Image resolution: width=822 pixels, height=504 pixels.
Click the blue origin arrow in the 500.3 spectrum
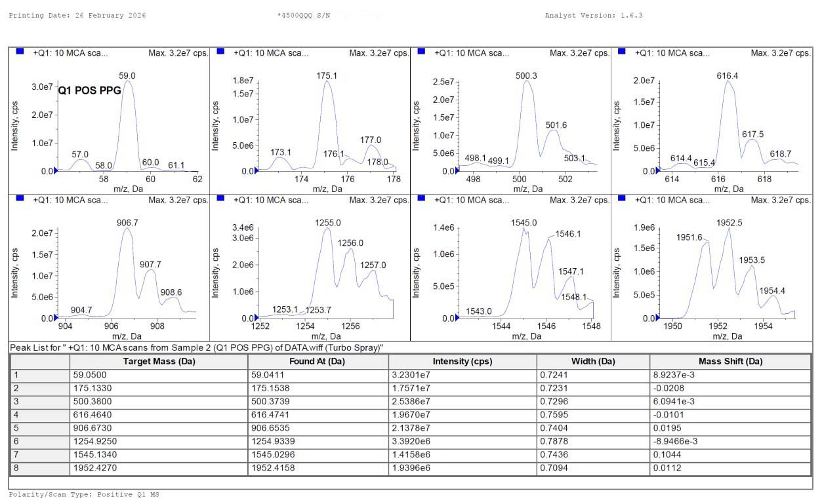tap(458, 170)
